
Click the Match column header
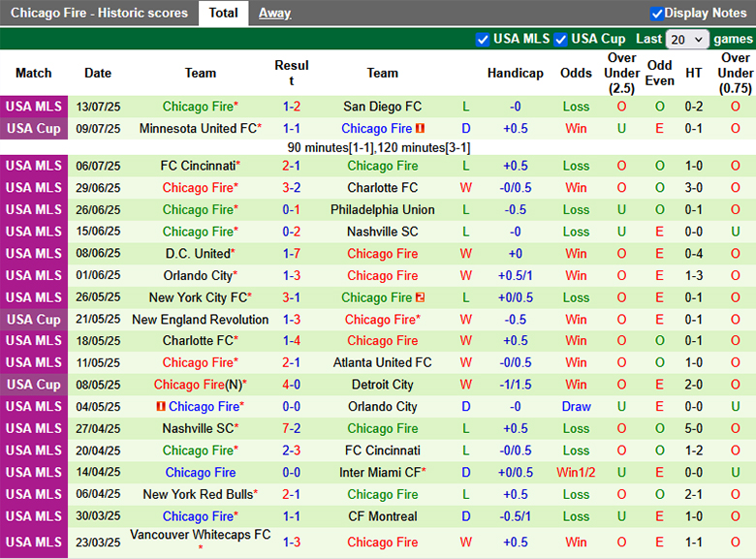33,73
